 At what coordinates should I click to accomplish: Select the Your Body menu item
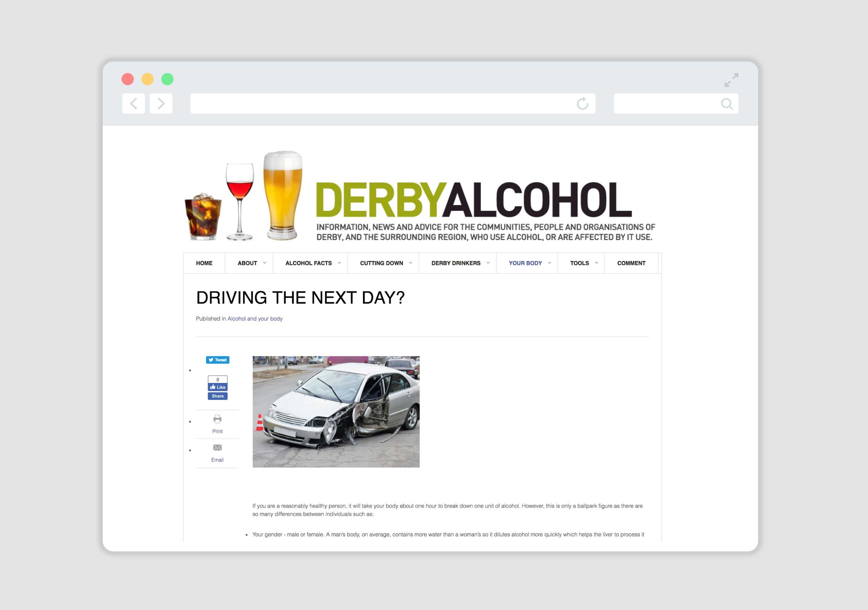coord(525,263)
